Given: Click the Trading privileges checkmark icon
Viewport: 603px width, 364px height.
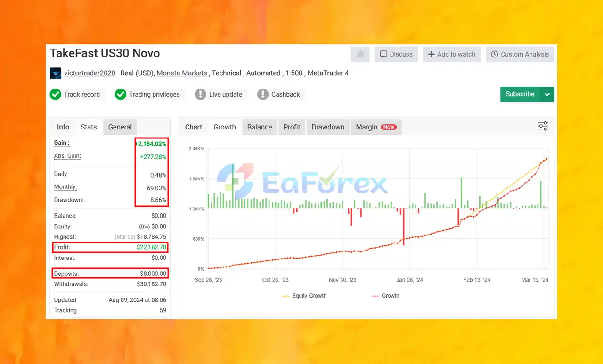Looking at the screenshot, I should [121, 94].
